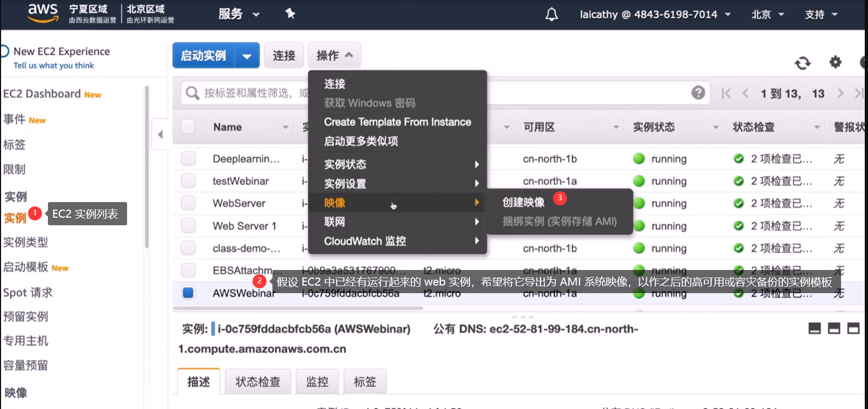Click the table horizontal scrollbar
The width and height of the screenshot is (868, 409).
(298, 308)
